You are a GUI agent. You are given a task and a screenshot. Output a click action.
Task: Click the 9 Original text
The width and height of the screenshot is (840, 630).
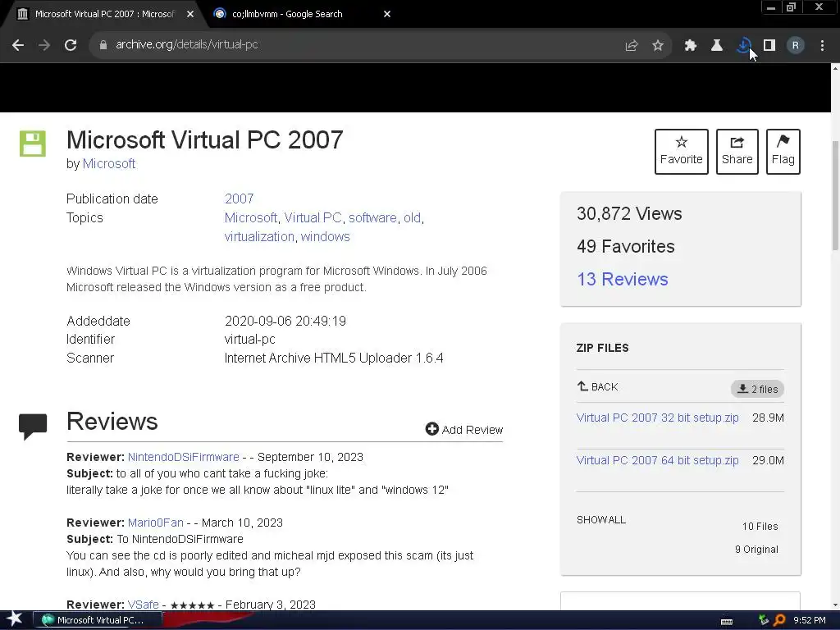756,550
